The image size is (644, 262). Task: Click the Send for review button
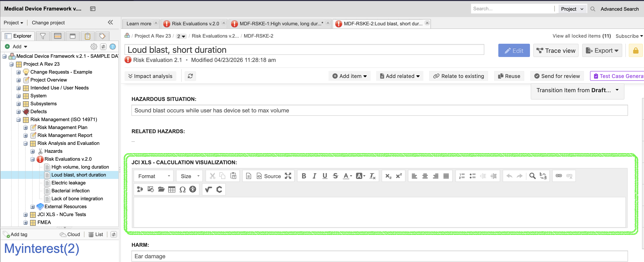point(557,76)
